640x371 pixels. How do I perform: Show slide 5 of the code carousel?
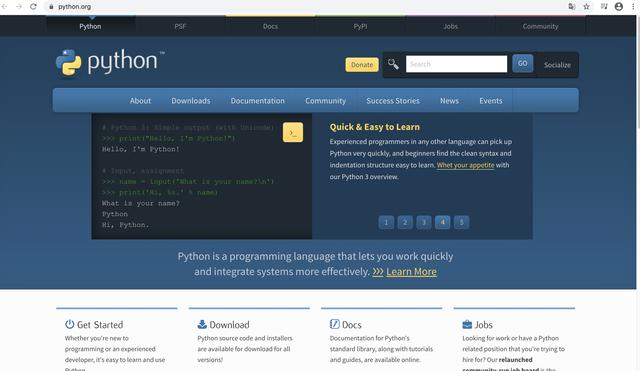(461, 222)
